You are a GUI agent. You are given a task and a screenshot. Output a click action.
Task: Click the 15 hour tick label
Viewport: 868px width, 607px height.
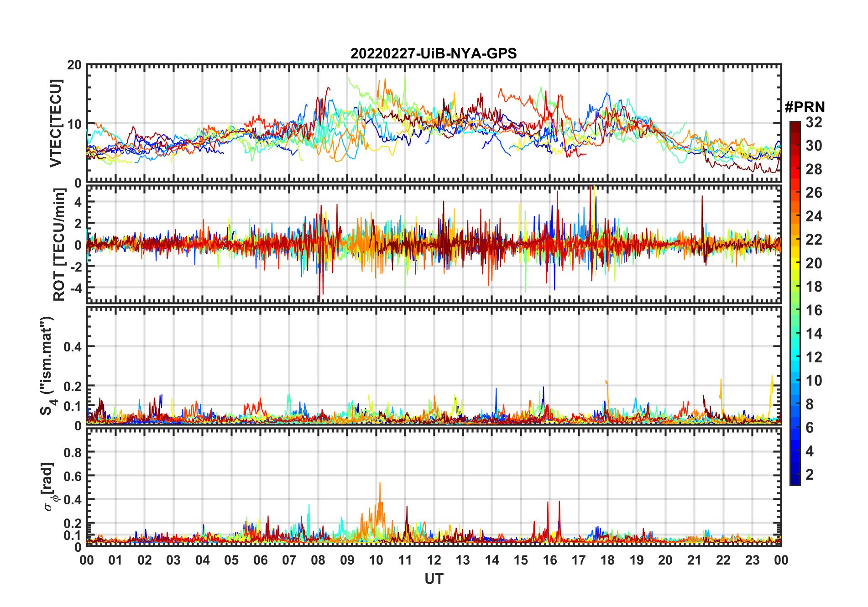pos(521,560)
